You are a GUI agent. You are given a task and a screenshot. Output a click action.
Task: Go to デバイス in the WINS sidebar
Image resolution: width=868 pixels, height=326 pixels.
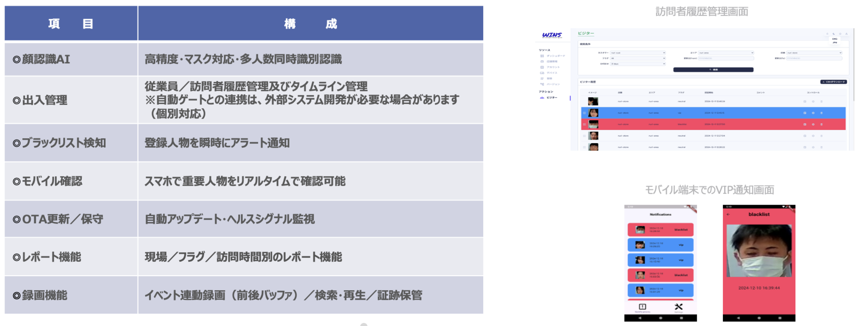click(549, 73)
